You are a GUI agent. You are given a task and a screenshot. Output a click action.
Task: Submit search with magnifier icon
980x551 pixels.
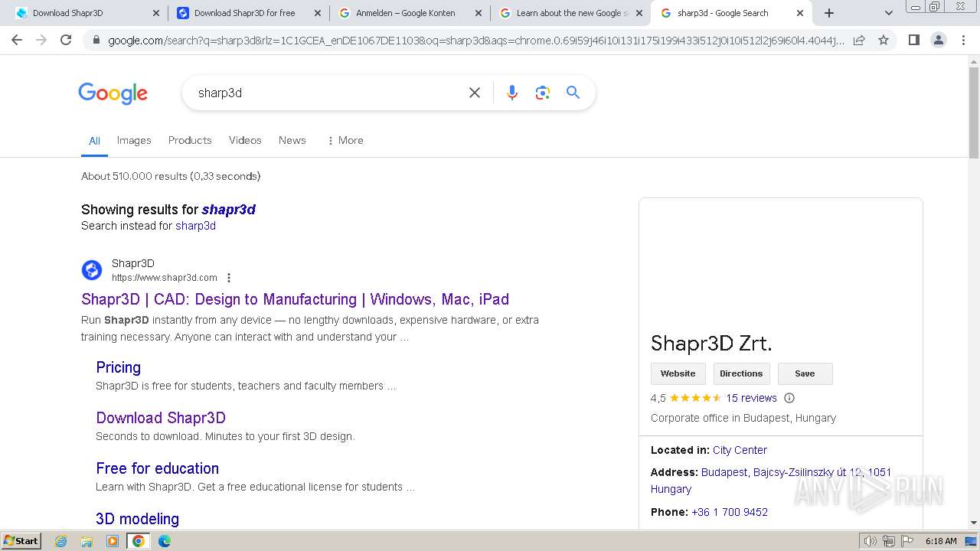click(573, 93)
